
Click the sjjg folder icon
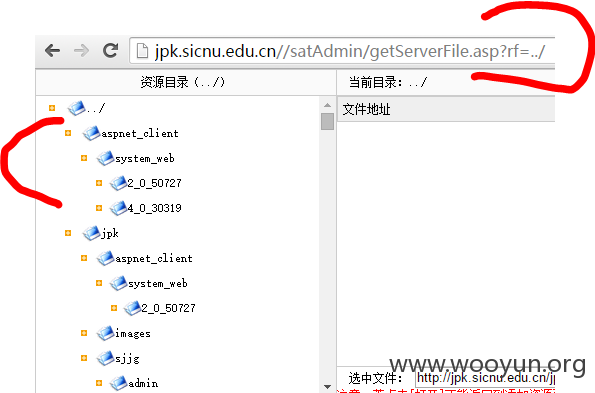(x=105, y=358)
